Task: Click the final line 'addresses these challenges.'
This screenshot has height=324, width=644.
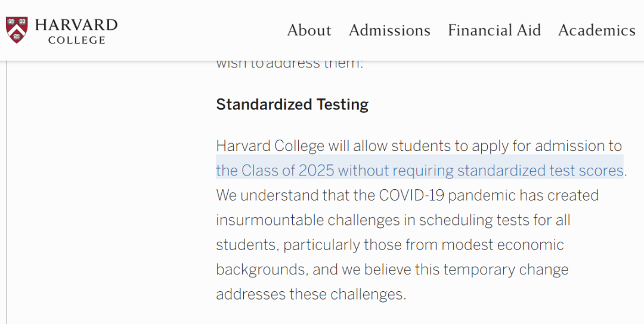Action: (x=311, y=294)
